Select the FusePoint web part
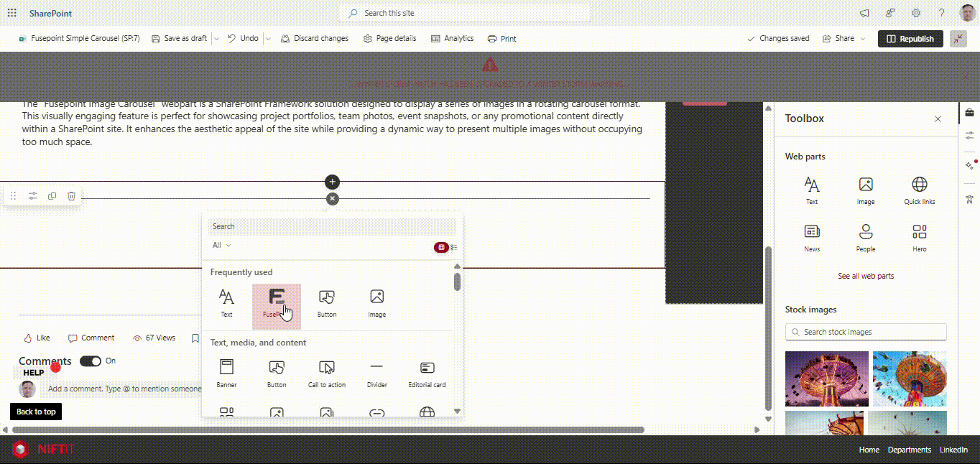 click(x=276, y=303)
